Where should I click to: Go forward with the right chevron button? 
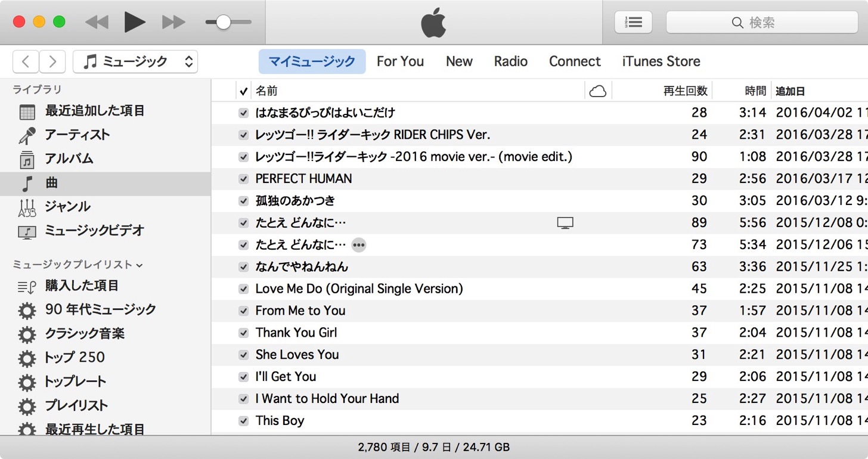pyautogui.click(x=52, y=61)
